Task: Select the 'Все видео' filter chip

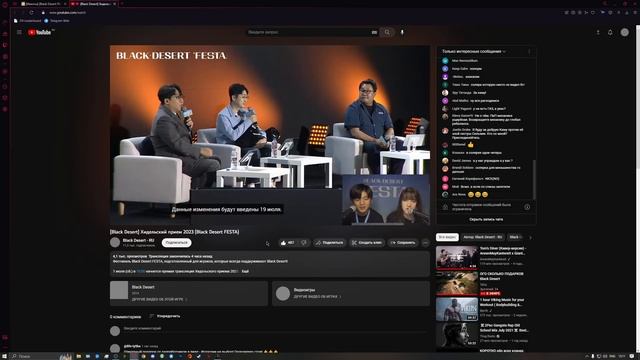Action: point(447,237)
